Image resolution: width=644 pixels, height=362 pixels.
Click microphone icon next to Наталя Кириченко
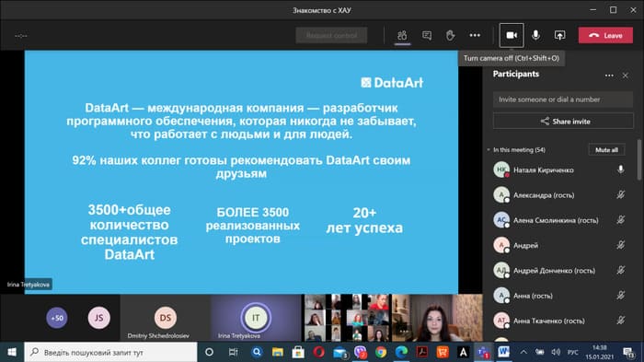[621, 169]
